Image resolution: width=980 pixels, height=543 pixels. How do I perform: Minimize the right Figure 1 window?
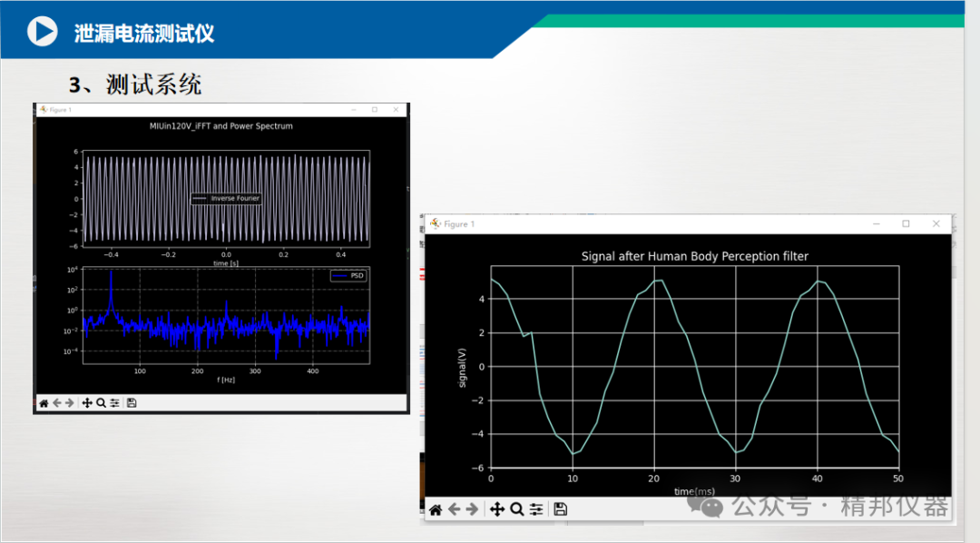tap(877, 223)
